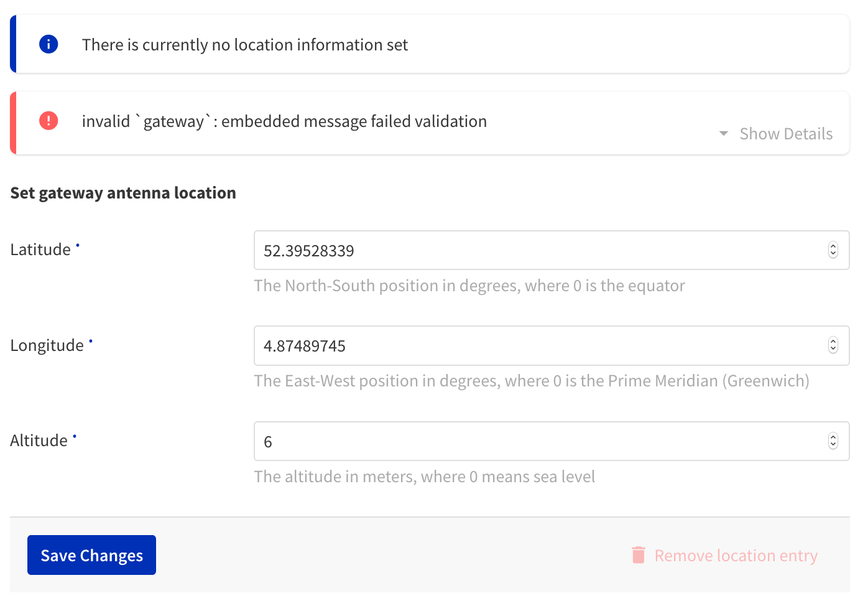868x611 pixels.
Task: Click the blue info circle icon
Action: click(x=48, y=44)
